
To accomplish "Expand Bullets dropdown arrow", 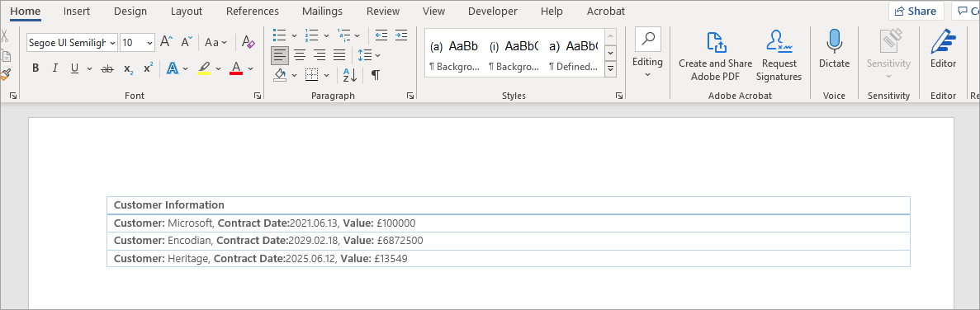I will coord(295,35).
